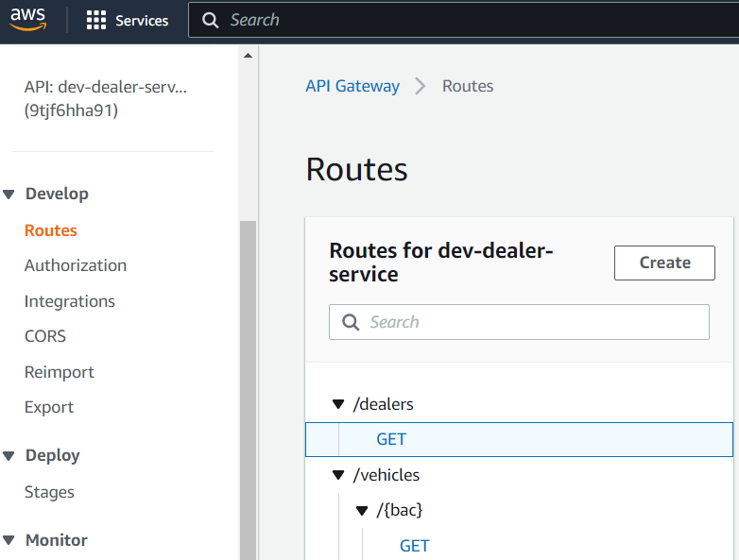
Task: Click the magnifier icon in top search bar
Action: click(210, 20)
